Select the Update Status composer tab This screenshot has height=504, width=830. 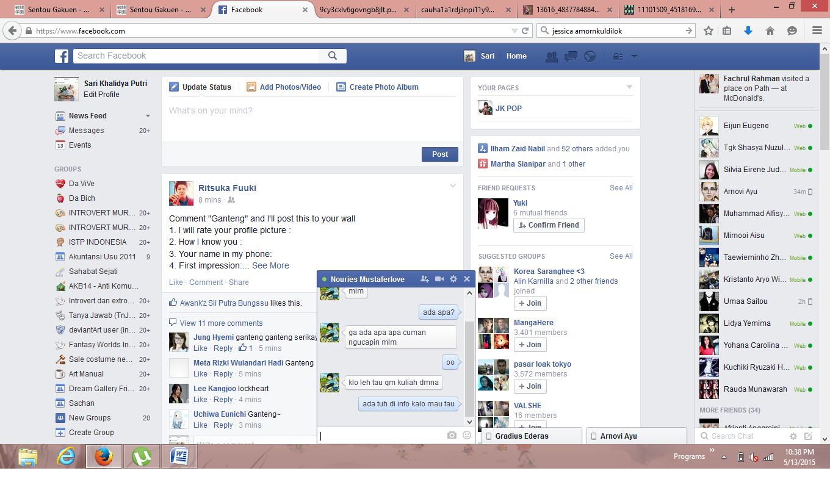(x=200, y=87)
